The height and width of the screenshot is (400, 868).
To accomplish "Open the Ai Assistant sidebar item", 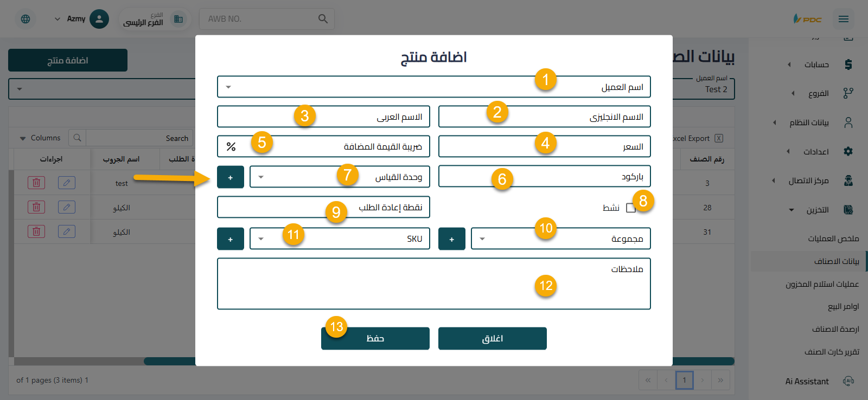I will coord(807,381).
